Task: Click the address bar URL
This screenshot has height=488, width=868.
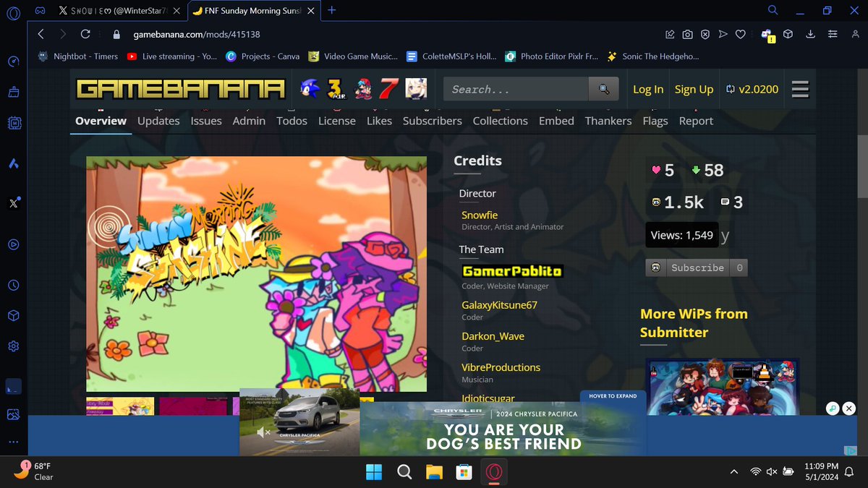Action: [197, 34]
